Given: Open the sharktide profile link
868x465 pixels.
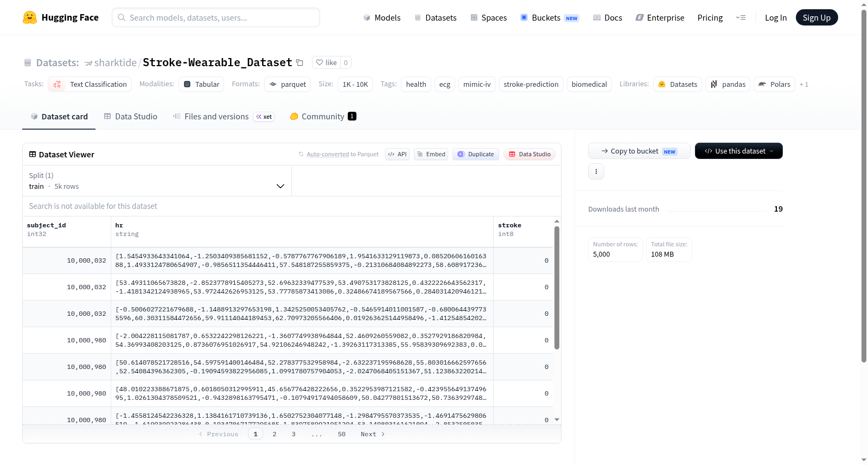Looking at the screenshot, I should click(116, 62).
